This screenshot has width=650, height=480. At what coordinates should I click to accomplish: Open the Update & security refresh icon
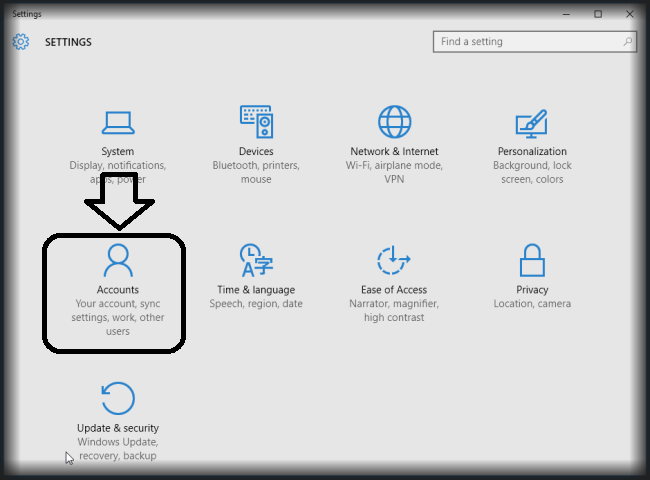(118, 398)
